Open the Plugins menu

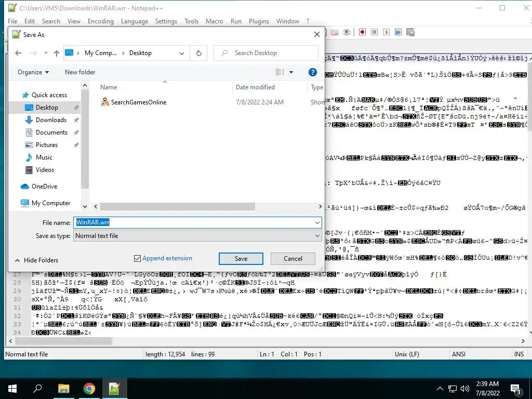coord(259,21)
